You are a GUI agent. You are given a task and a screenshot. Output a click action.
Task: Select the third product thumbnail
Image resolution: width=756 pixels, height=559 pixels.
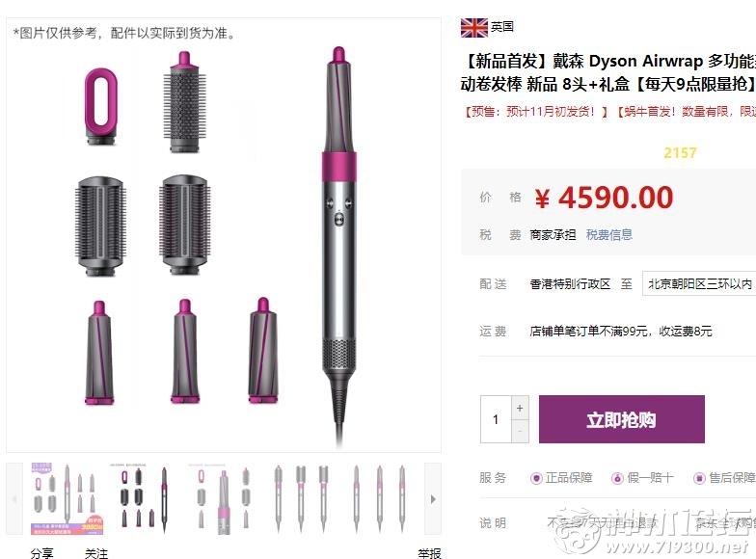click(x=223, y=498)
